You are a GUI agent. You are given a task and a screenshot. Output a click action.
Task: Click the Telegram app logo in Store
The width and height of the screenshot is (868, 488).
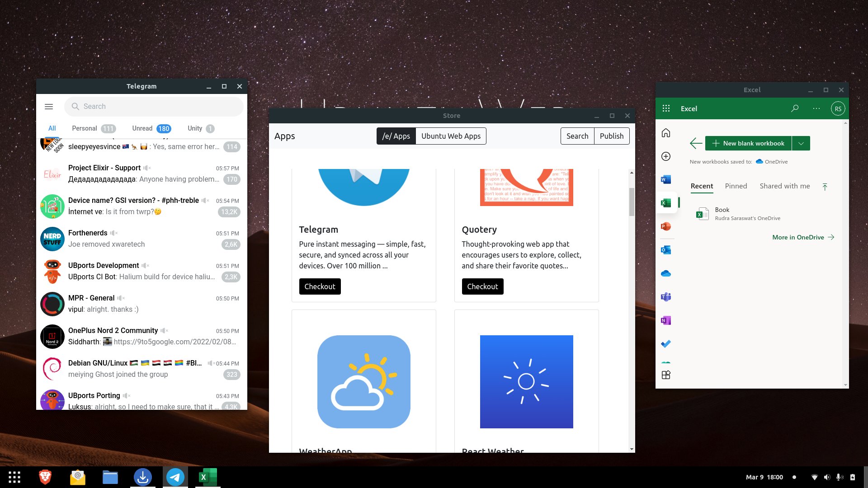(364, 187)
